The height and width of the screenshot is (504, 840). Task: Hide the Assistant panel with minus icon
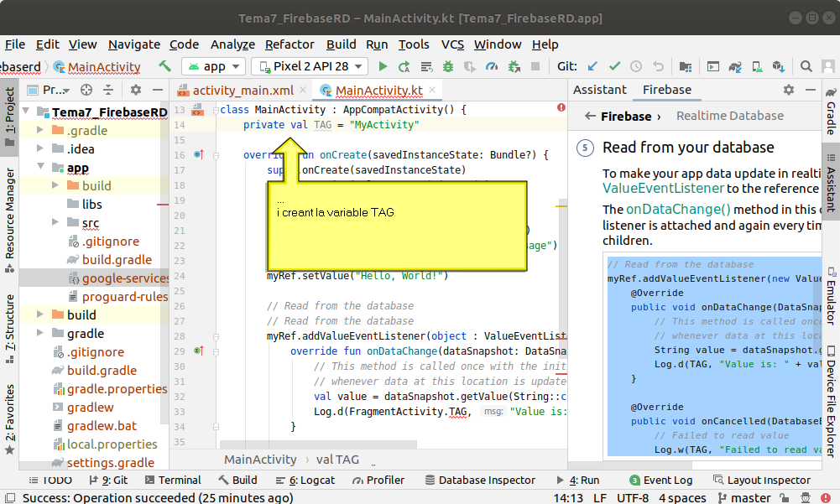click(x=811, y=90)
